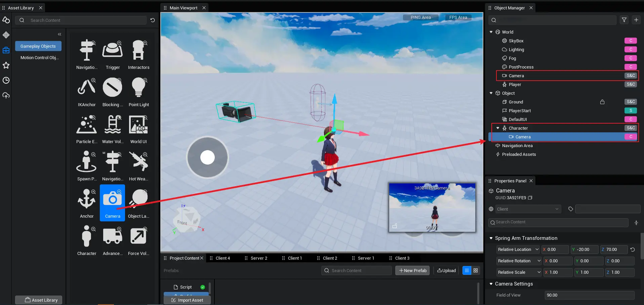
Task: Open the toolbox sidebar icon
Action: click(6, 50)
